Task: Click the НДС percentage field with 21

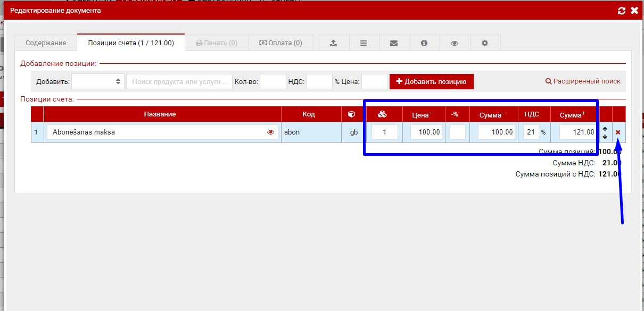Action: 531,132
